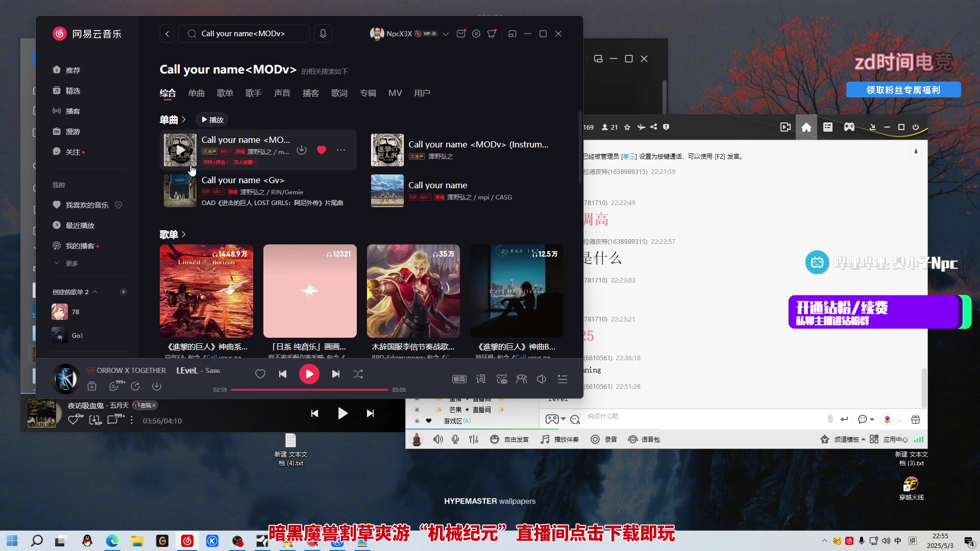Open 精选 in the sidebar
980x551 pixels.
(x=66, y=91)
